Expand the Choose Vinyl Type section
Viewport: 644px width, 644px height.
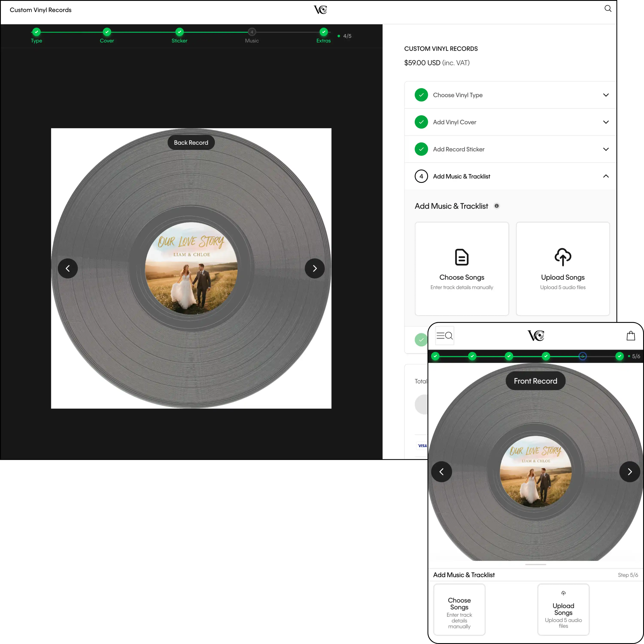[606, 95]
